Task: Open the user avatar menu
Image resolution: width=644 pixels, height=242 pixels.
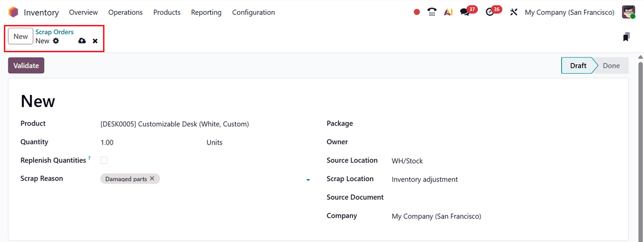Action: (x=628, y=12)
